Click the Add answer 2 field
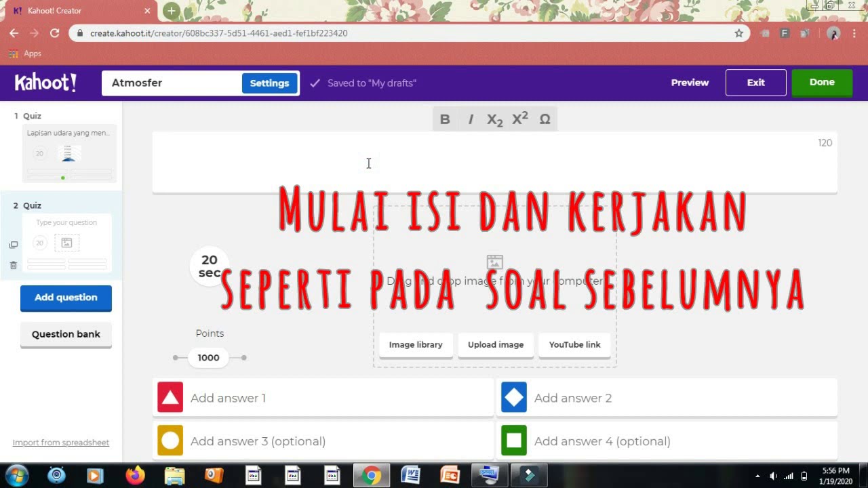868x488 pixels. 667,398
